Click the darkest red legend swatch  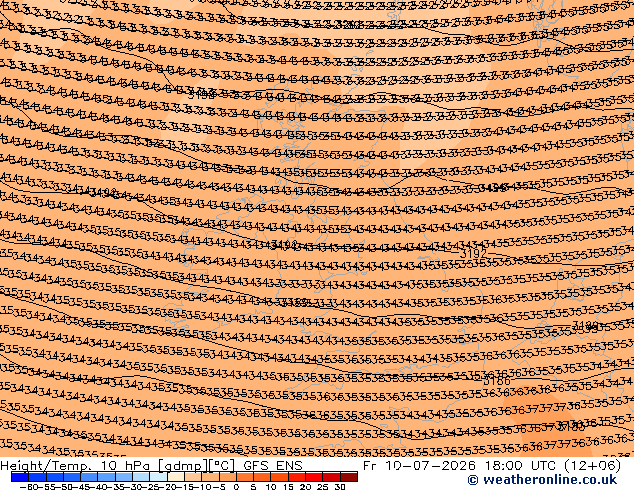(349, 477)
